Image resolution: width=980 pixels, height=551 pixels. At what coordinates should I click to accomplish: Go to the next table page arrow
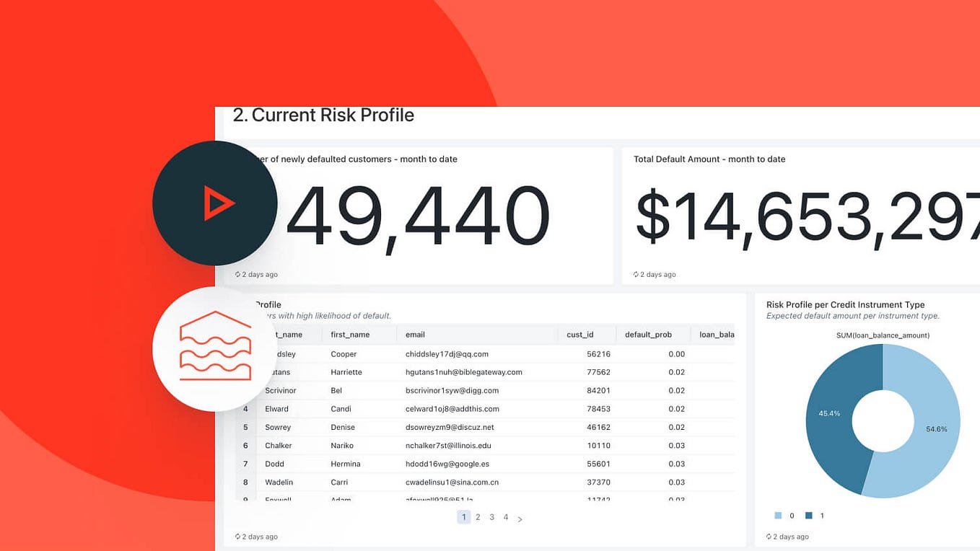pos(520,519)
